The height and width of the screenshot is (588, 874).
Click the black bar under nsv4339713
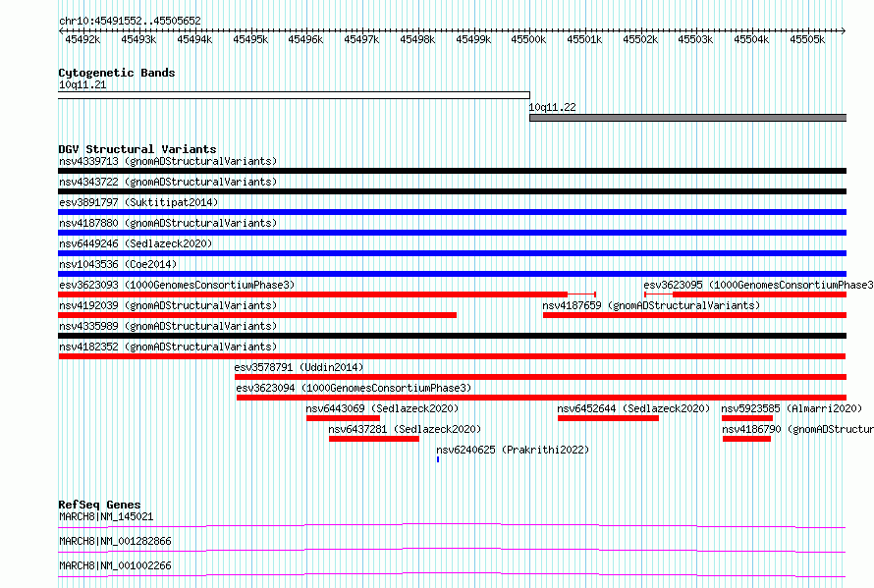point(452,171)
